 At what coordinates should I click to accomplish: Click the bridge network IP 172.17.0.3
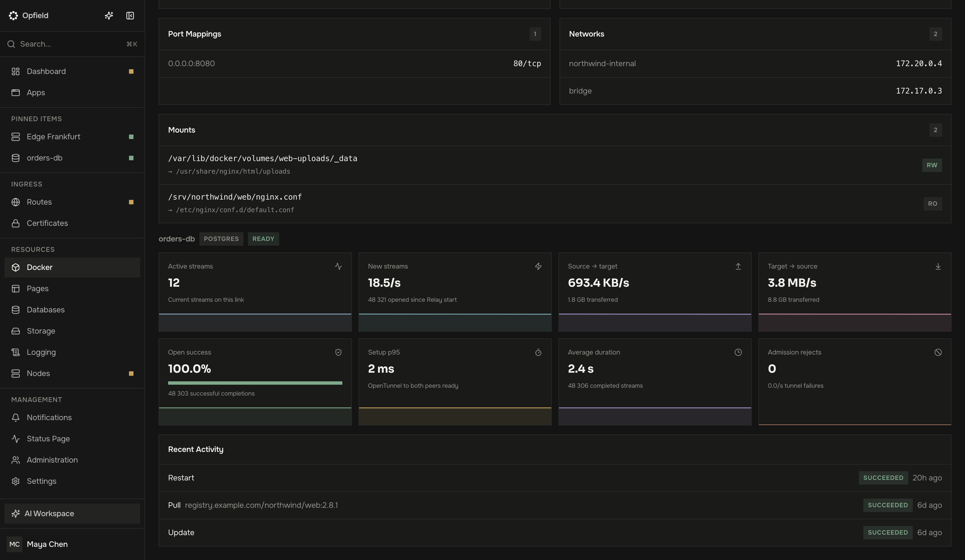coord(919,91)
